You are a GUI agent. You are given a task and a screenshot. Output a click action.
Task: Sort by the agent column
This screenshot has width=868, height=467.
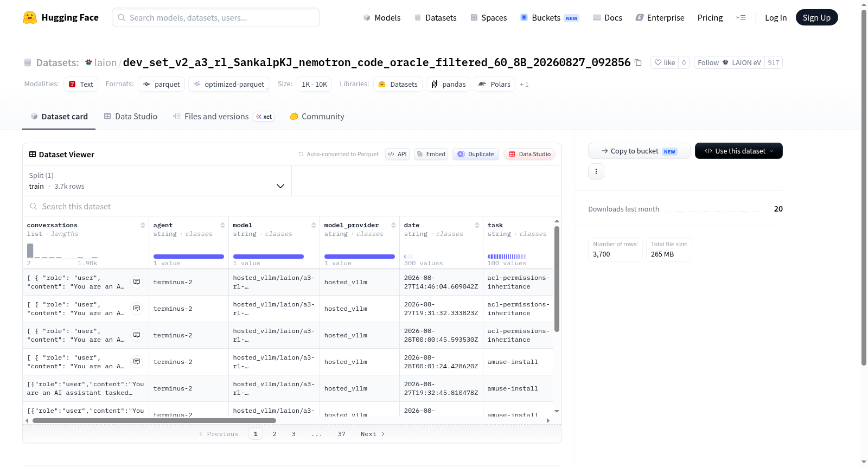pos(222,225)
